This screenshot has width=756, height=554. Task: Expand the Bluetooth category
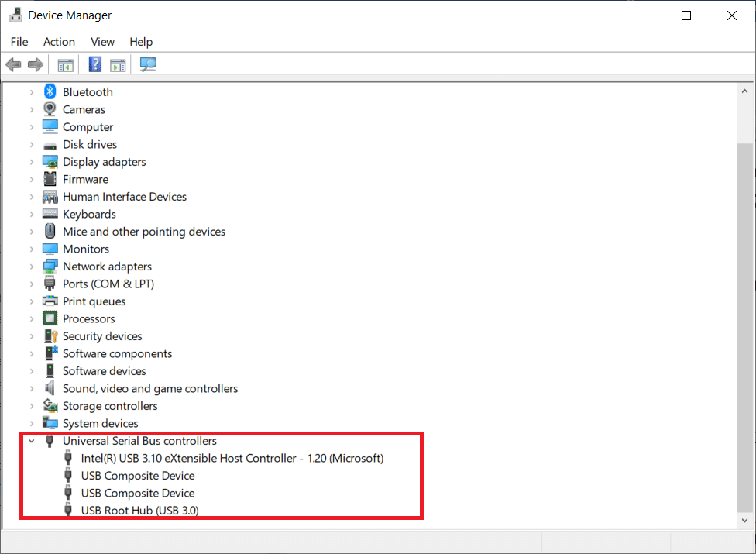pos(32,92)
